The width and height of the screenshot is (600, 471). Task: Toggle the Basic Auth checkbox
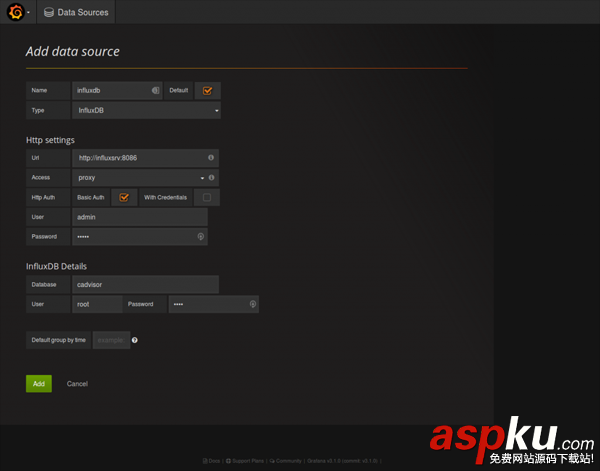(x=124, y=197)
